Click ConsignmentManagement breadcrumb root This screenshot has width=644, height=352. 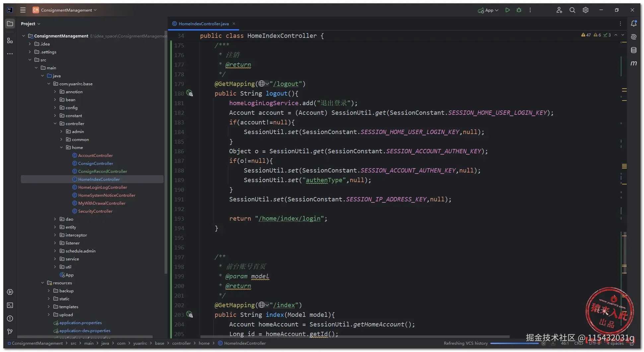point(35,343)
